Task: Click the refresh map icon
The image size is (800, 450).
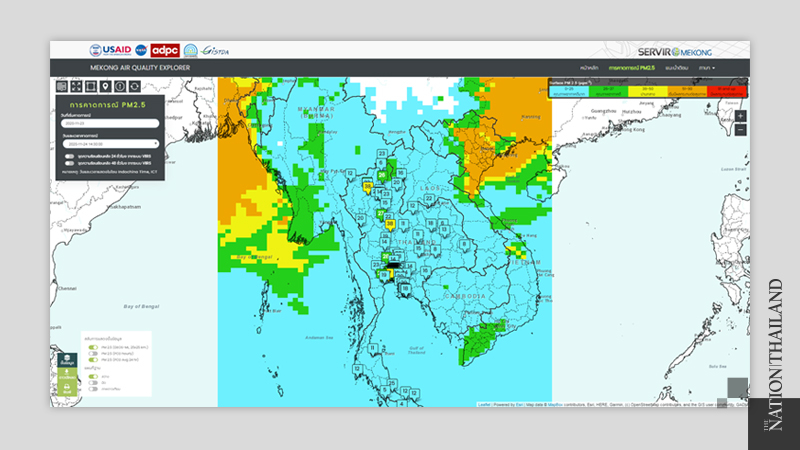Action: tap(134, 87)
